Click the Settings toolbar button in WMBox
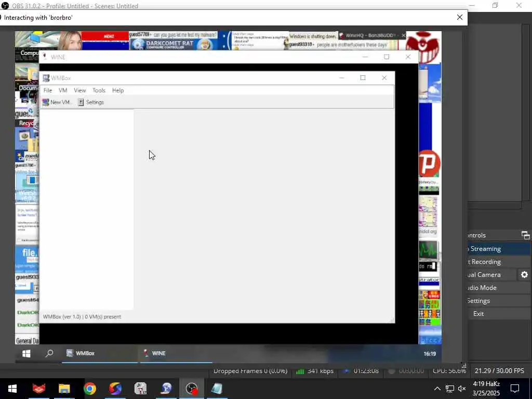The height and width of the screenshot is (399, 532). 91,102
